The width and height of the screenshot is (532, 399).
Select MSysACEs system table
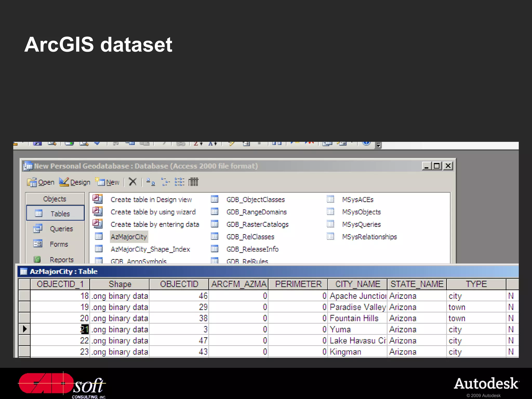tap(358, 199)
